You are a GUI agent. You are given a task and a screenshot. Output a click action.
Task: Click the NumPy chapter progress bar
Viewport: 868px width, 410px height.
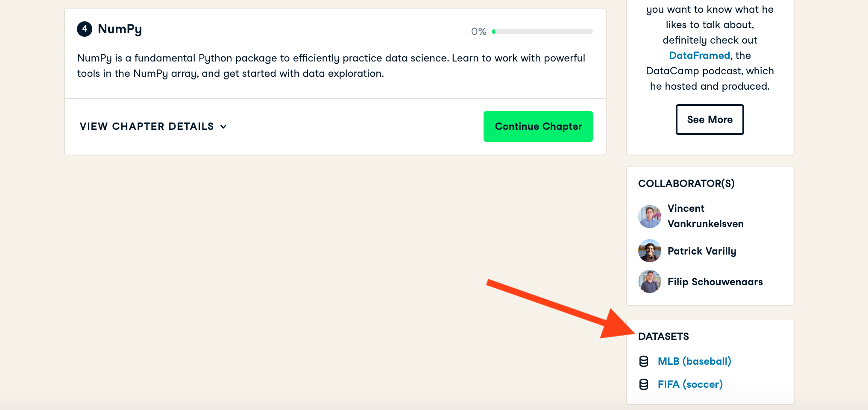542,32
